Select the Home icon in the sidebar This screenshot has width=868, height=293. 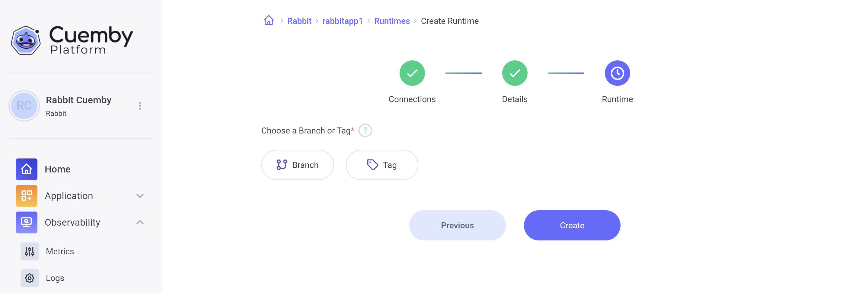pos(26,169)
